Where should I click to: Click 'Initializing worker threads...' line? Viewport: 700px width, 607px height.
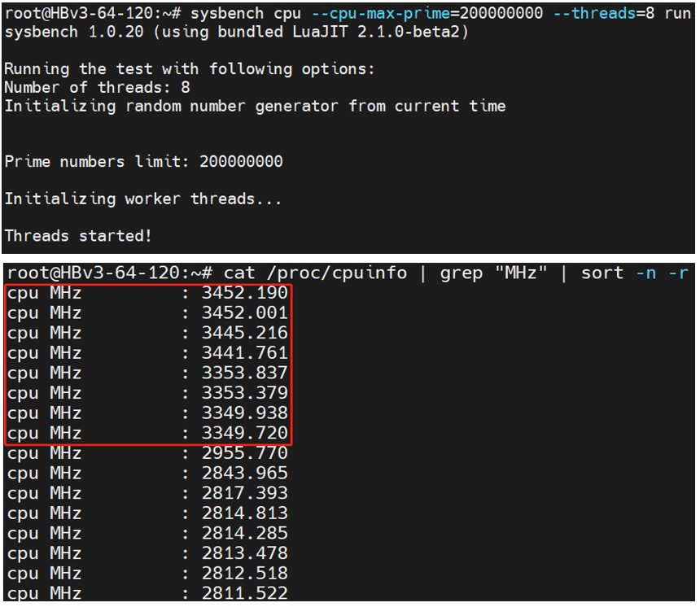coord(143,199)
